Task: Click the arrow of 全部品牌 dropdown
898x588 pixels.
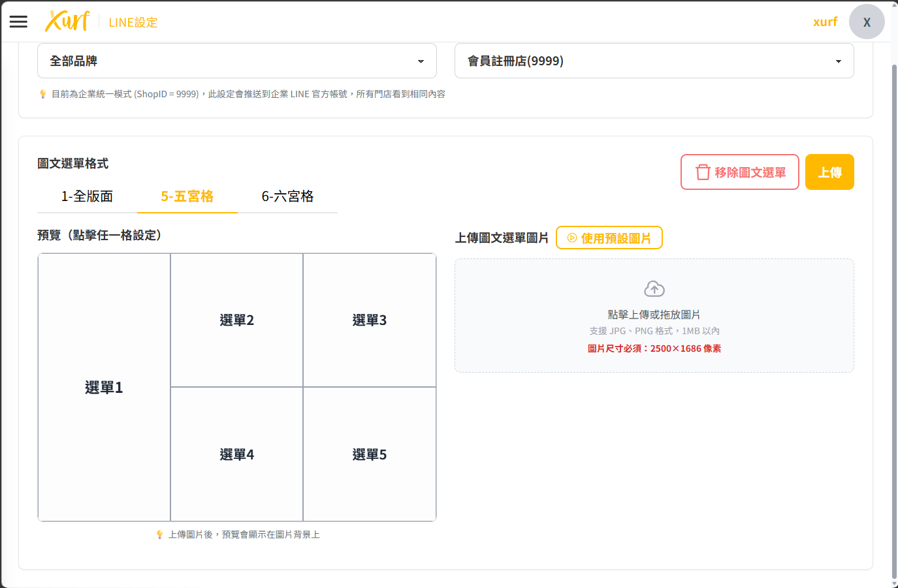Action: (421, 61)
